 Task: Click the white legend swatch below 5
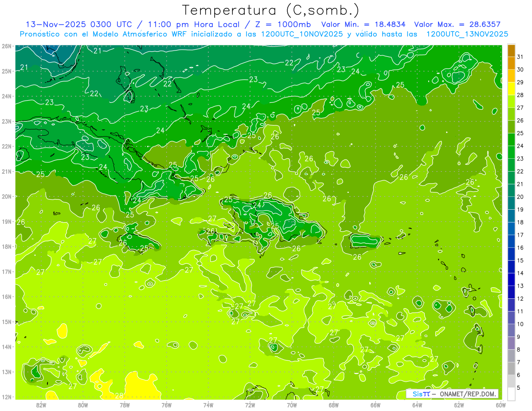point(511,394)
